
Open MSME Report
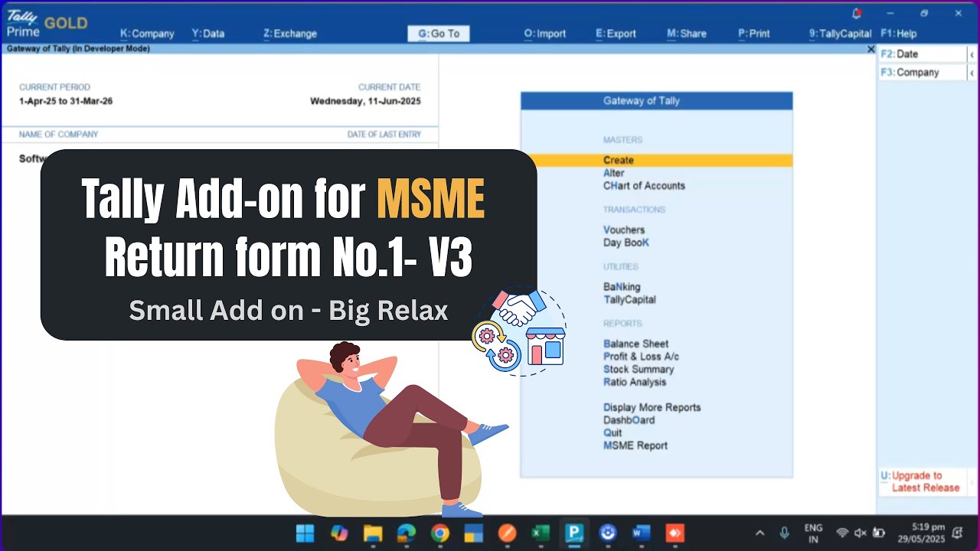click(x=635, y=445)
